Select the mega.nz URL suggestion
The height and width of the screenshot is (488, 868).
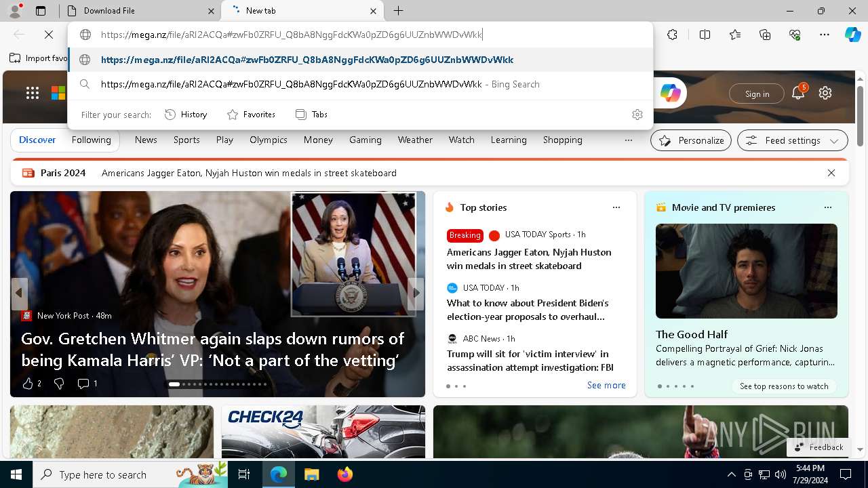click(360, 60)
